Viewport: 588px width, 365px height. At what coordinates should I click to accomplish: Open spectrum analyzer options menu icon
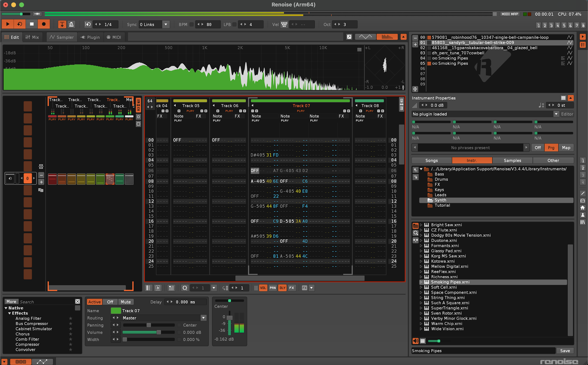coord(359,50)
